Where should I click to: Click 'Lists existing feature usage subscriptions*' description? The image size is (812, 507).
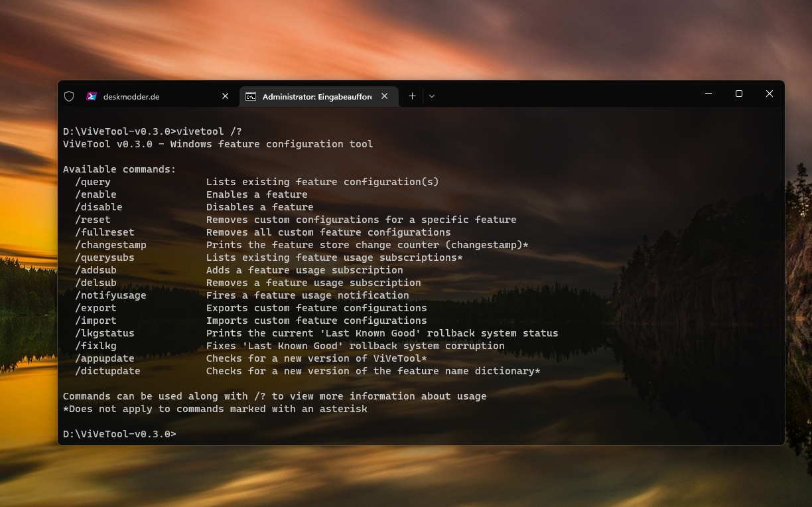pyautogui.click(x=334, y=257)
